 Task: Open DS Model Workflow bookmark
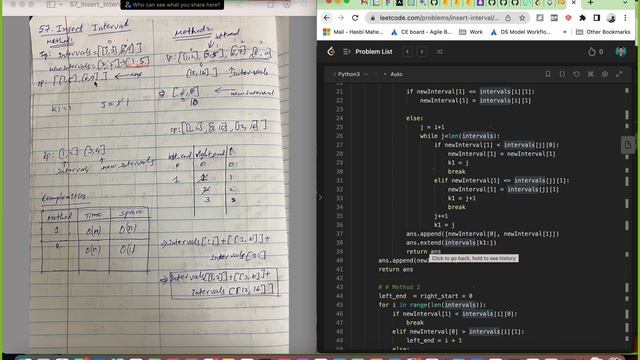click(x=520, y=32)
